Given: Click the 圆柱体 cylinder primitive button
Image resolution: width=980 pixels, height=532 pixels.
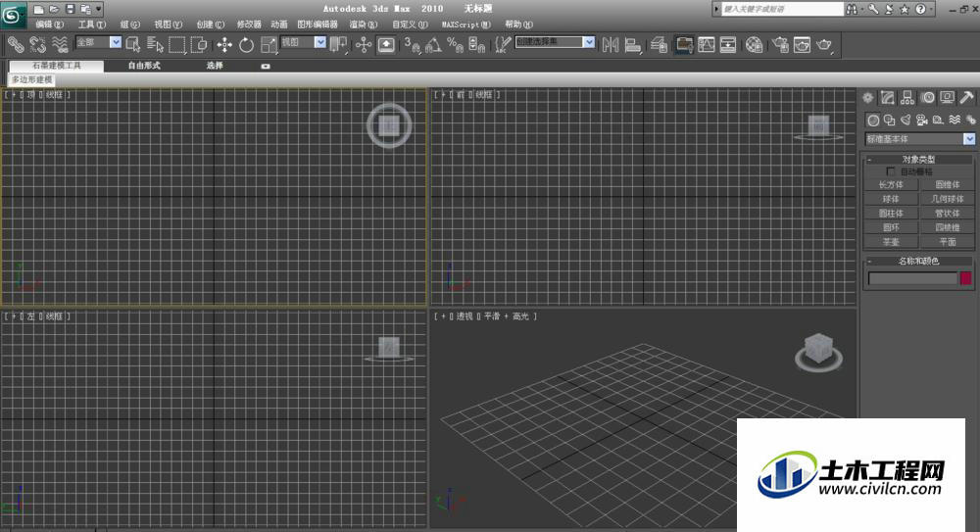Looking at the screenshot, I should (x=891, y=214).
